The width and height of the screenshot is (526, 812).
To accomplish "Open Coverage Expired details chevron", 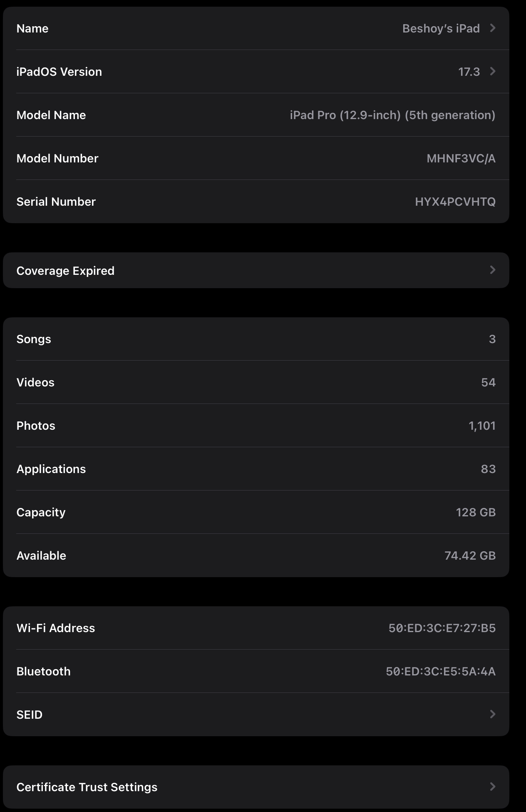I will pyautogui.click(x=493, y=270).
